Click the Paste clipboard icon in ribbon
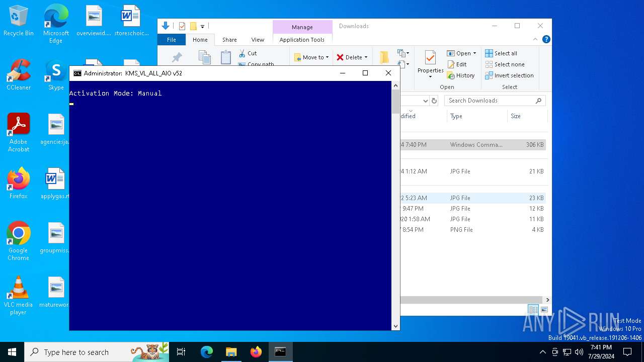This screenshot has height=362, width=644. (x=226, y=57)
